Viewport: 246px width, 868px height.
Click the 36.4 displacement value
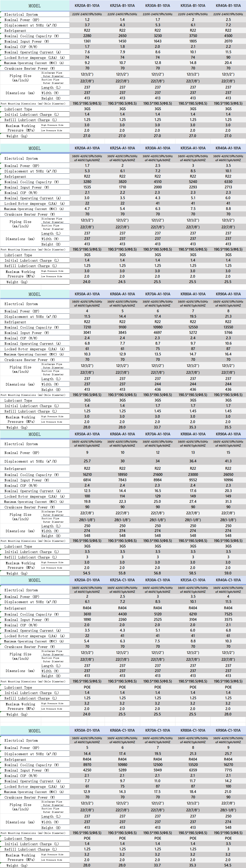pos(193,461)
